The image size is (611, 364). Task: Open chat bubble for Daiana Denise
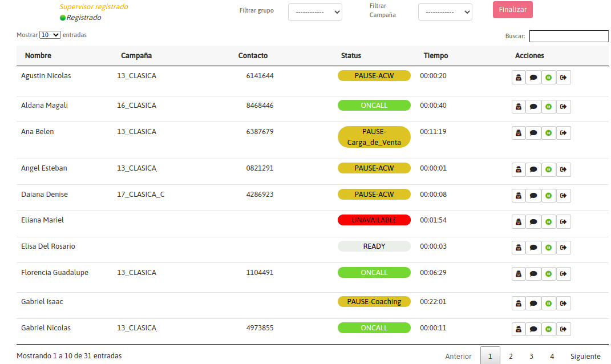point(533,196)
